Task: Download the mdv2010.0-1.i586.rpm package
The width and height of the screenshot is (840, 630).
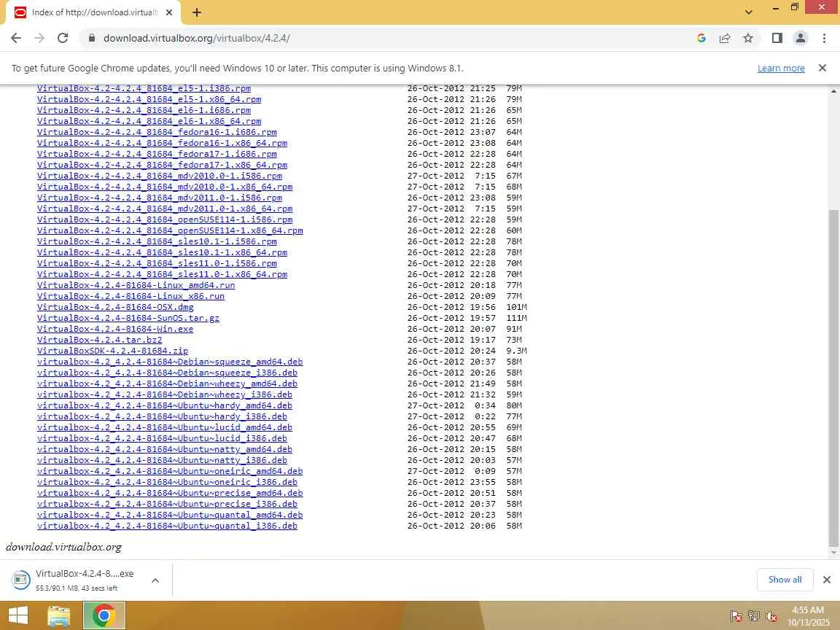Action: tap(160, 176)
